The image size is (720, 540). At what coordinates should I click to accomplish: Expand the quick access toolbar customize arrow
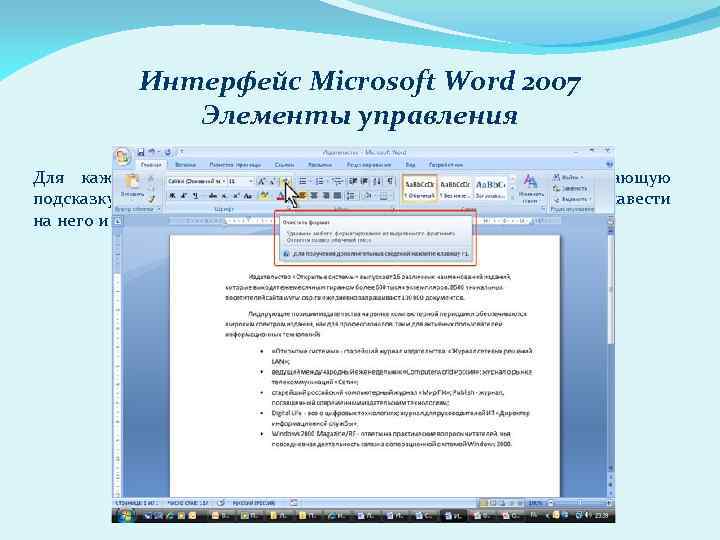pyautogui.click(x=182, y=152)
